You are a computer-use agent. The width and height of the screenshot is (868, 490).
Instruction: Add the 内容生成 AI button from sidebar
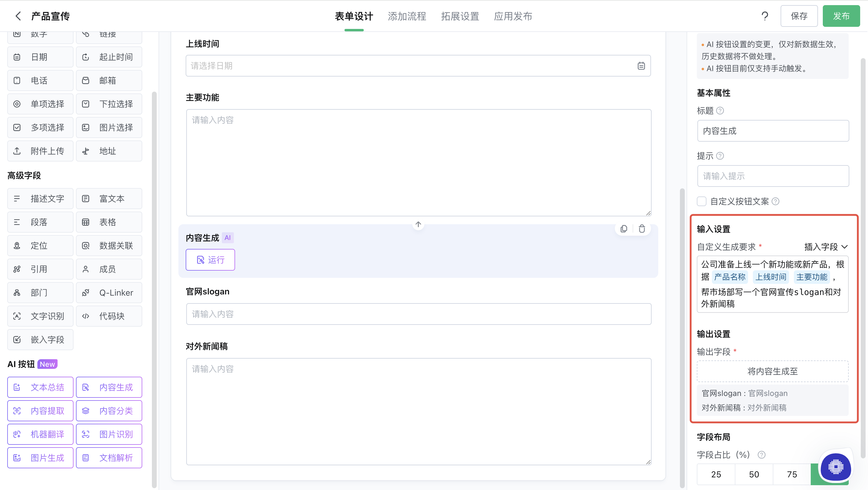tap(109, 387)
